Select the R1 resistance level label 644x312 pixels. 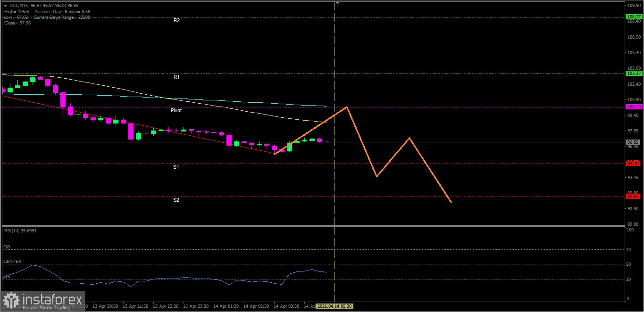click(x=176, y=77)
